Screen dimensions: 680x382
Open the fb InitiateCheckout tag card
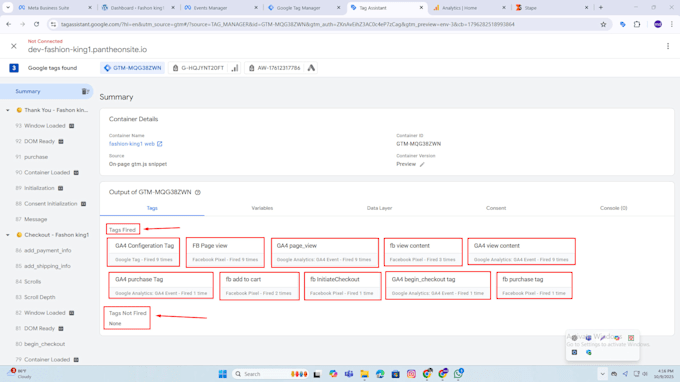coord(343,286)
